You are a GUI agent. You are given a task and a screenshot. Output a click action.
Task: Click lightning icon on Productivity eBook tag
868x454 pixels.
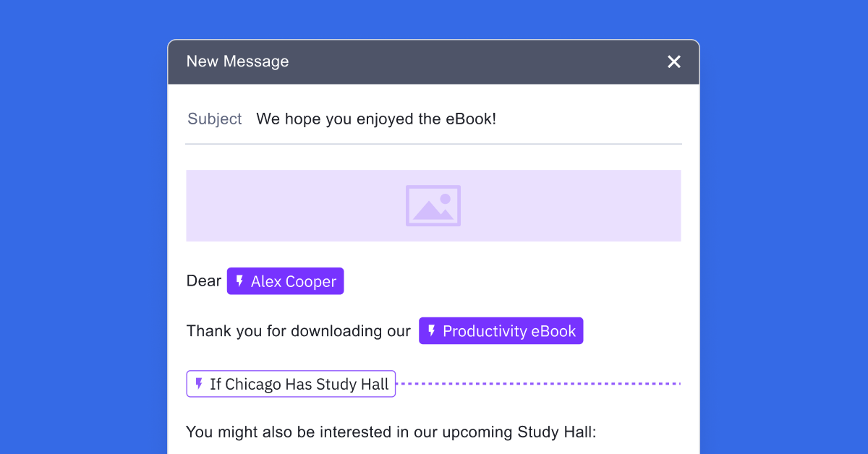point(432,331)
